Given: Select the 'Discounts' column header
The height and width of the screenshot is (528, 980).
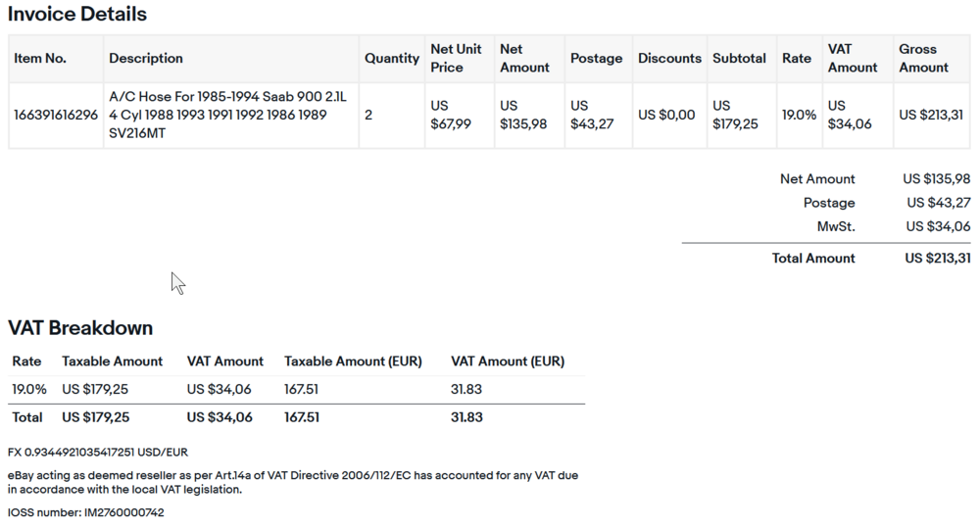Looking at the screenshot, I should click(669, 58).
